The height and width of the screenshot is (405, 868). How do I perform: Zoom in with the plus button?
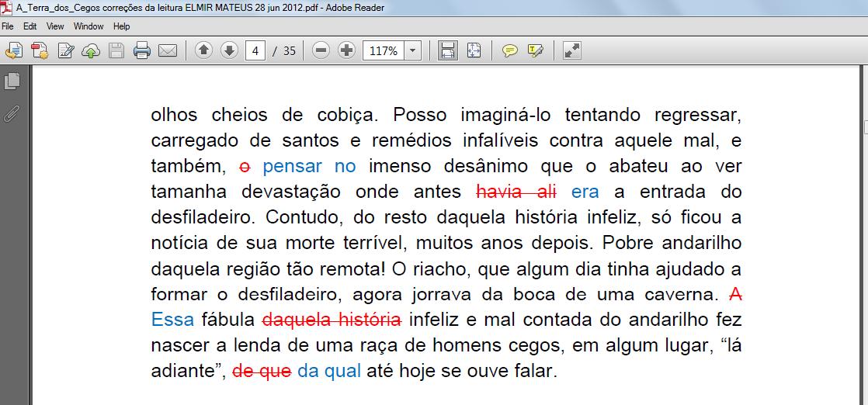(346, 51)
